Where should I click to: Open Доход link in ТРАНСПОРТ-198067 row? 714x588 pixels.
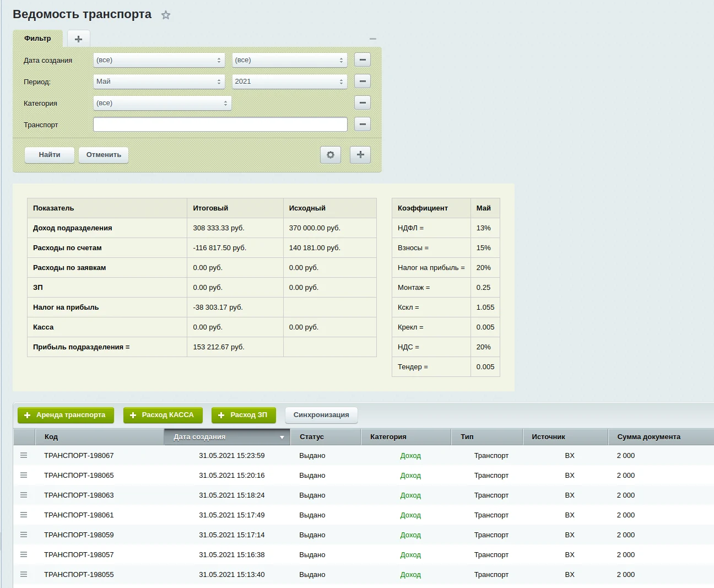[410, 456]
